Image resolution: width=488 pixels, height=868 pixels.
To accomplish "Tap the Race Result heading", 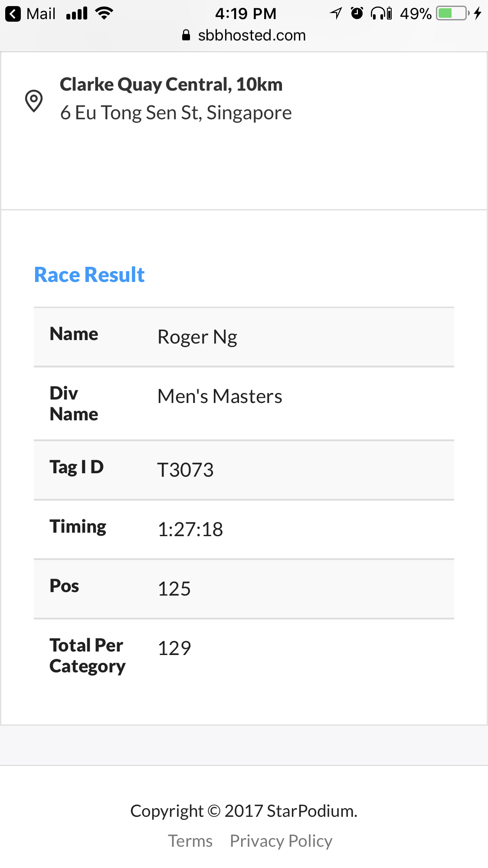I will click(89, 275).
